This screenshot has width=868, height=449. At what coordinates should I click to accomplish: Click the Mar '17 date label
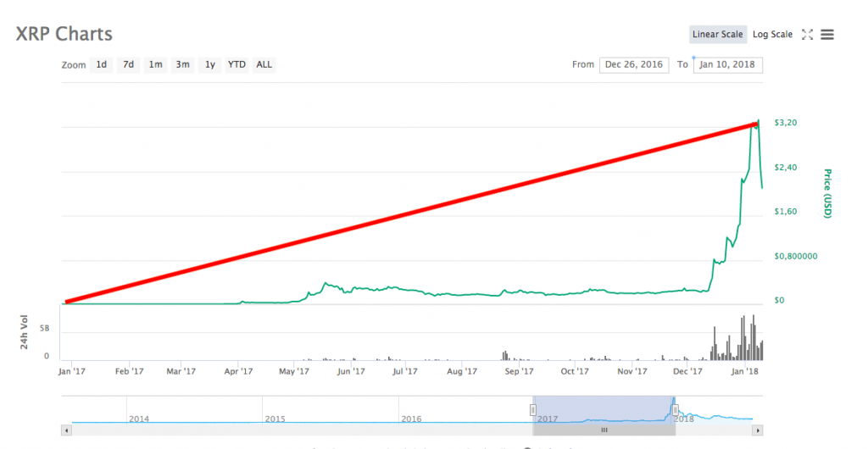181,372
